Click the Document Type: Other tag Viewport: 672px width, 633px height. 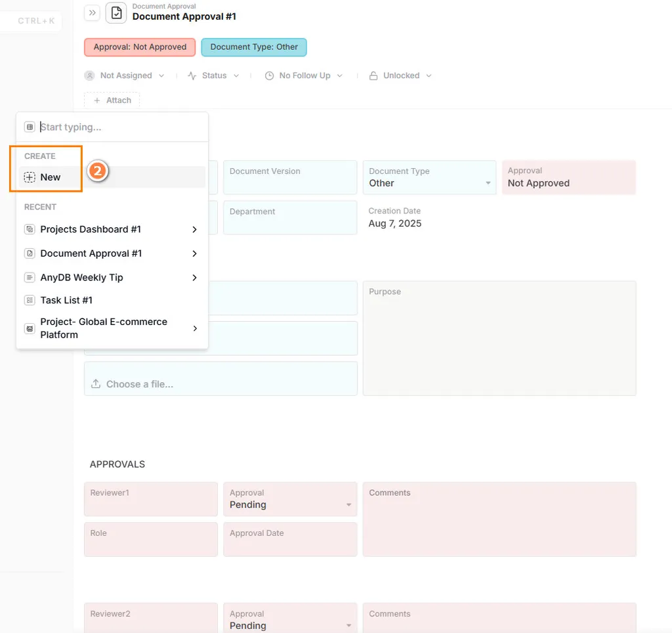pyautogui.click(x=254, y=47)
